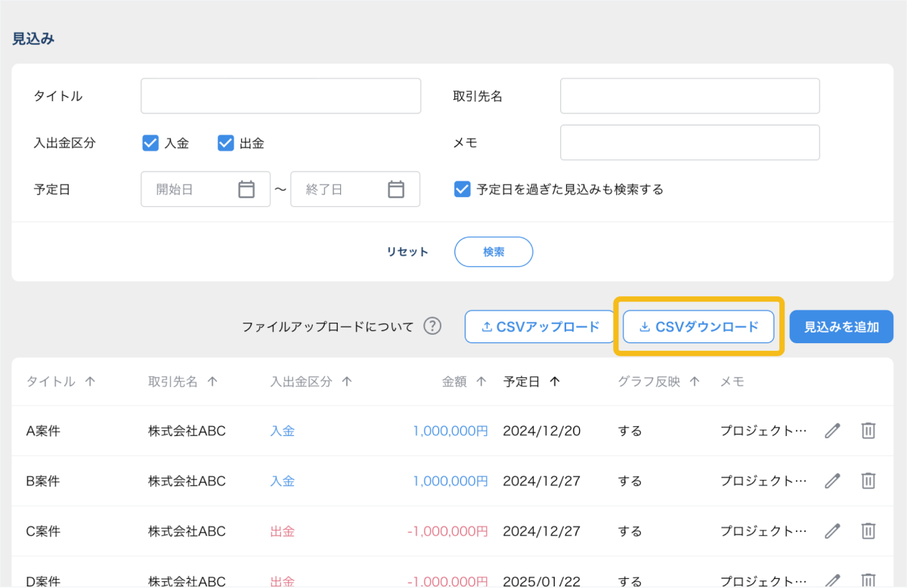
Task: Click the リセット link
Action: 407,252
